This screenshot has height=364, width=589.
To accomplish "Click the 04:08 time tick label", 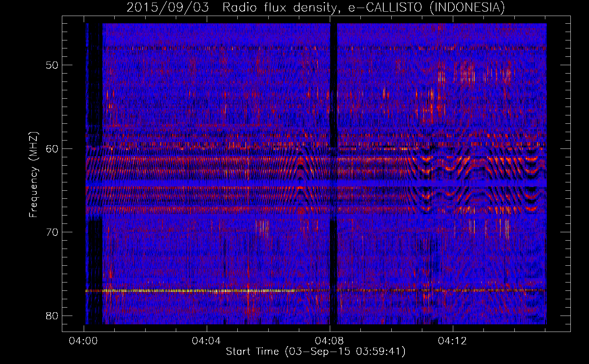I will click(x=330, y=341).
